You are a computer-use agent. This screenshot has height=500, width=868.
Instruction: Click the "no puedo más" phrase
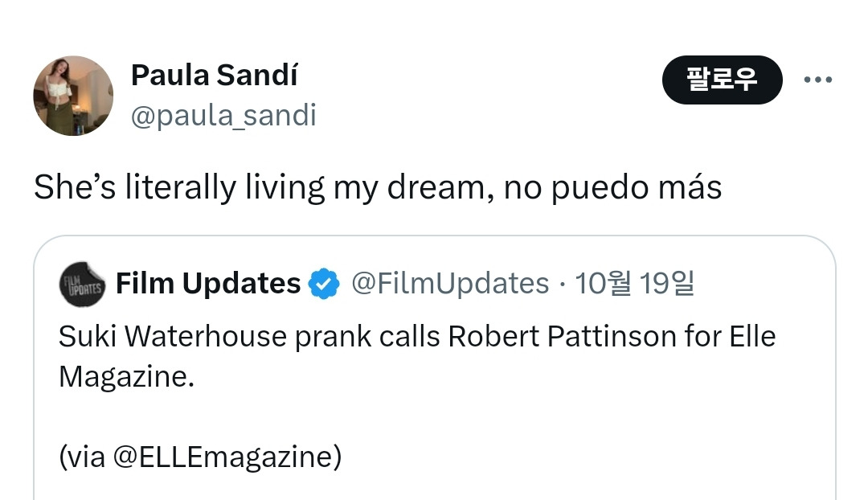click(613, 188)
